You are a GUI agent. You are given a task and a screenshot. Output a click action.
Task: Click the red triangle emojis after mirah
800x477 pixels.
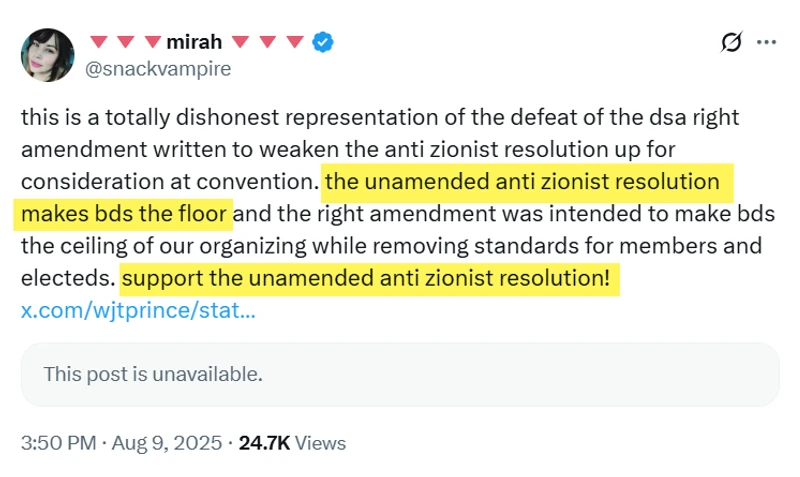[x=268, y=42]
